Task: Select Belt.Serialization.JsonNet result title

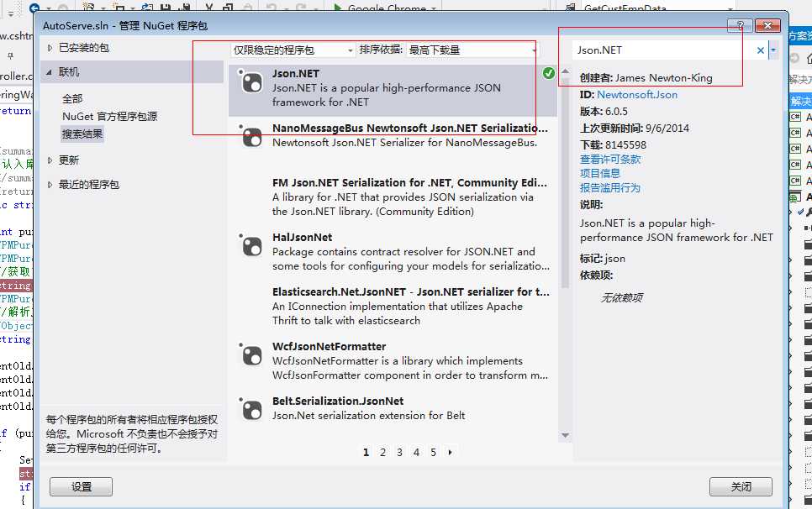Action: [338, 401]
